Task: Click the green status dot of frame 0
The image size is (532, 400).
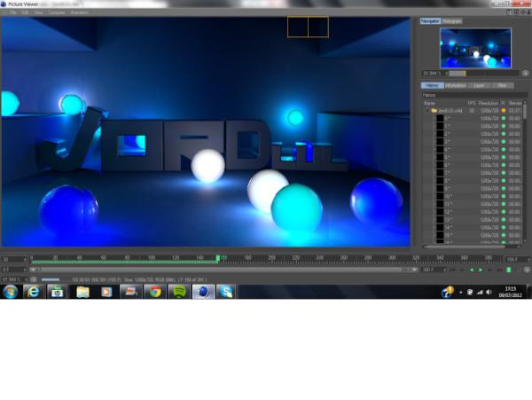Action: click(504, 119)
